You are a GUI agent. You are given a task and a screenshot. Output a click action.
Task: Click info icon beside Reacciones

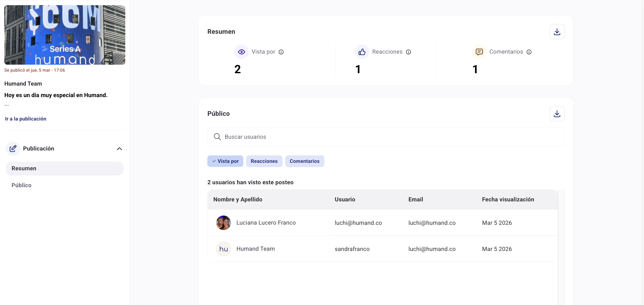[x=408, y=52]
